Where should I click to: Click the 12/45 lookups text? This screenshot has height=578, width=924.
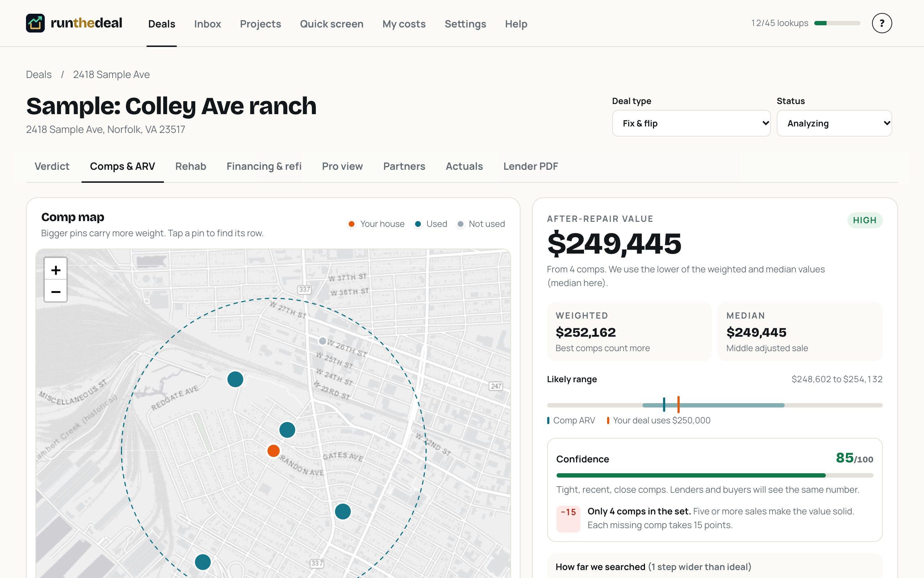(779, 23)
